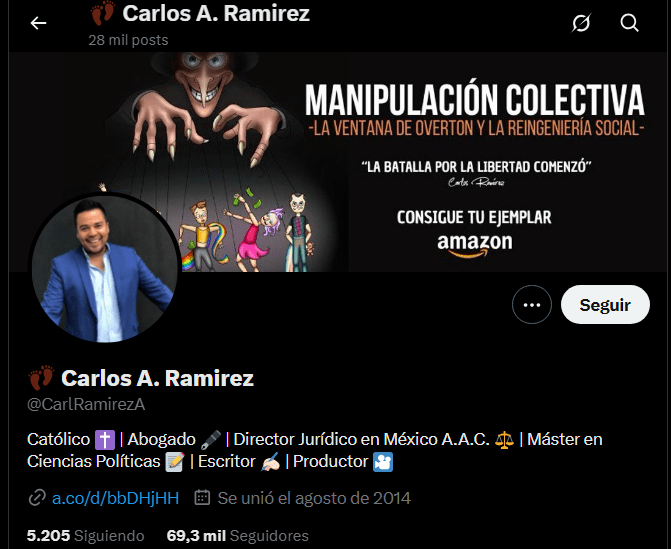
Task: Click the header title Carlos A. Ramirez
Action: point(216,13)
